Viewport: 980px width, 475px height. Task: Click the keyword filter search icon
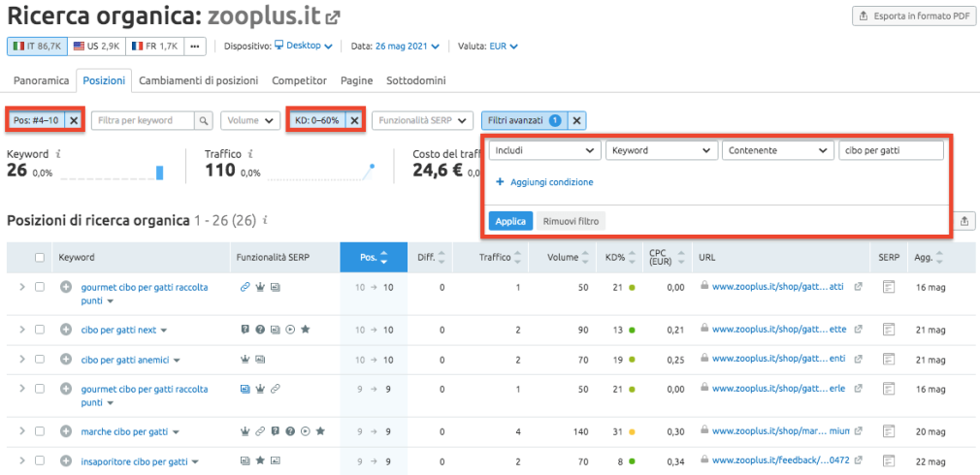[203, 120]
